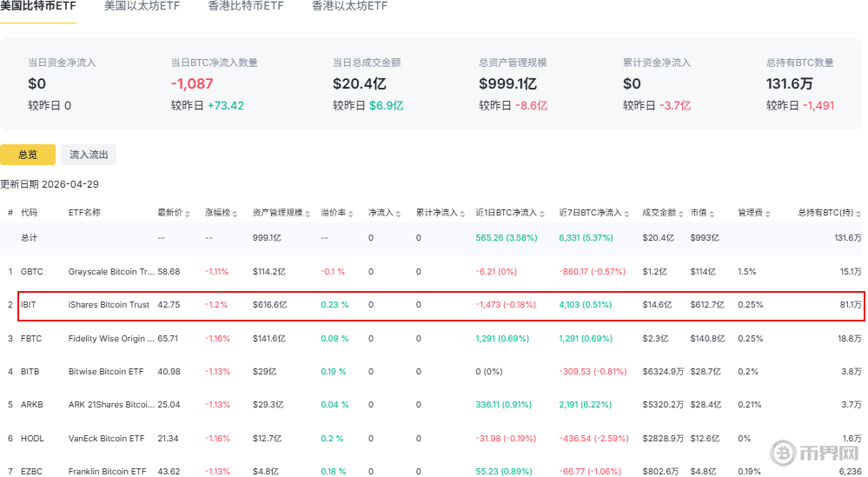Open the ARKB ticker code

click(31, 405)
